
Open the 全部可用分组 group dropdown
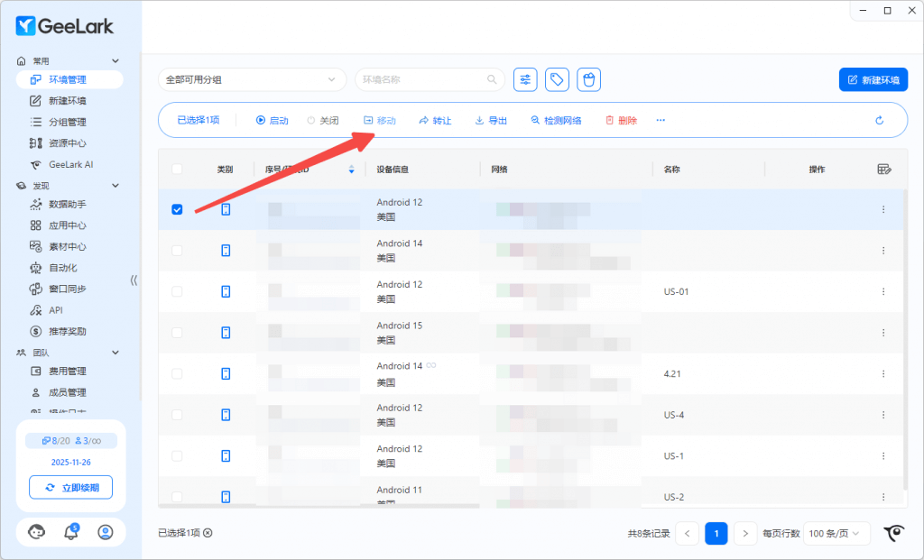pyautogui.click(x=252, y=79)
